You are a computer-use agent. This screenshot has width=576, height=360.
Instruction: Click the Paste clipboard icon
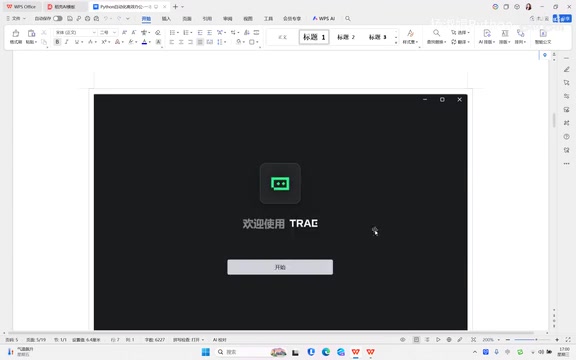tap(31, 34)
